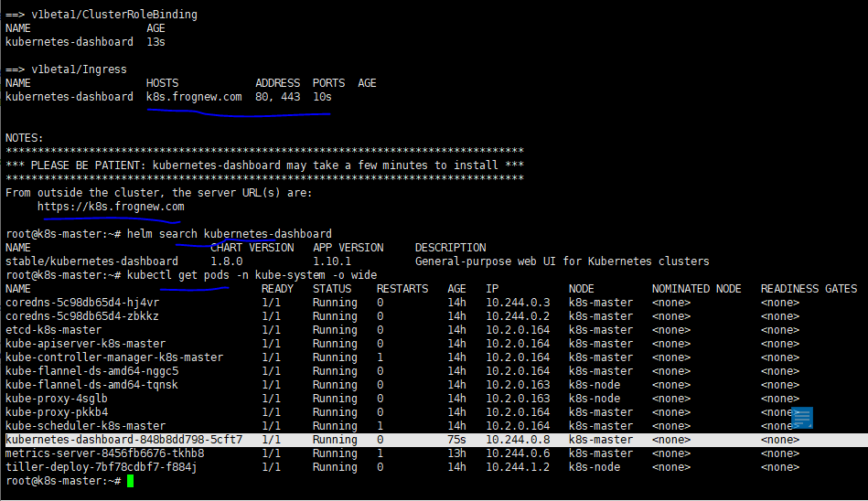Screen dimensions: 868x501
Task: Select pod coredns-5c98db65d4-zbkkz
Action: 82,316
